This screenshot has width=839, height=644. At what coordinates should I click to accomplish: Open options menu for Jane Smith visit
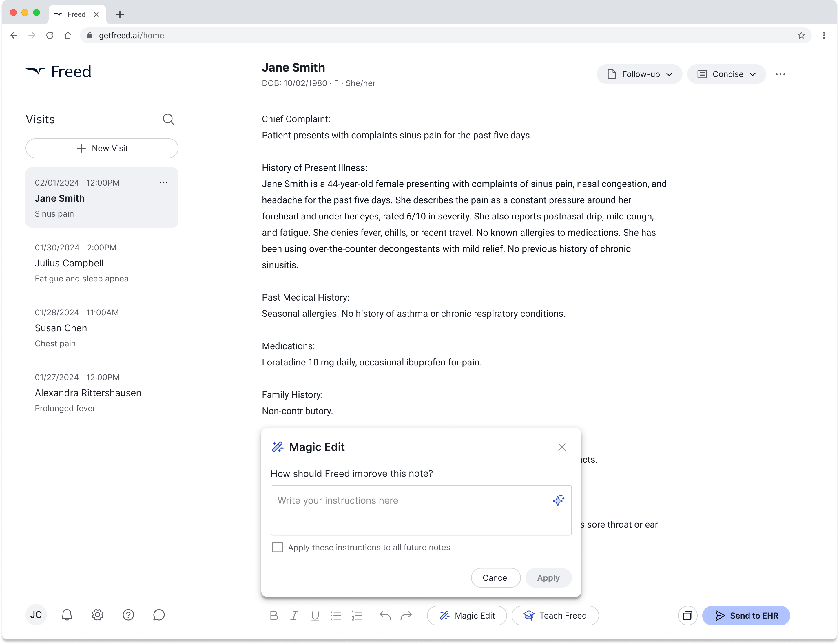coord(163,182)
